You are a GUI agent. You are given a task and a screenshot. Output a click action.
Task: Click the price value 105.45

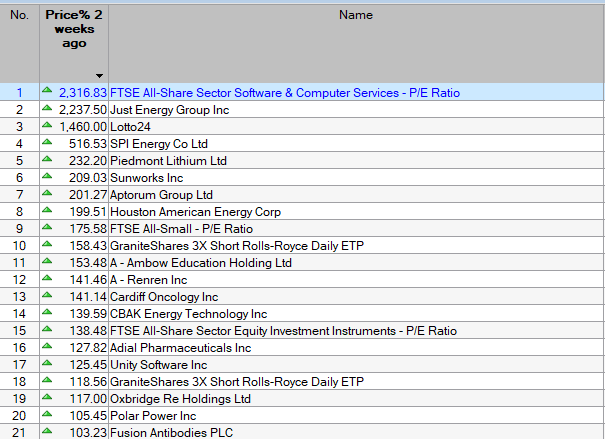click(x=88, y=415)
